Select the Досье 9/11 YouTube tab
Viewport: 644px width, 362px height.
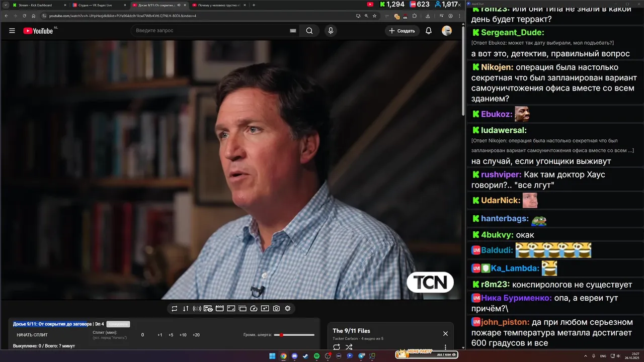pyautogui.click(x=159, y=5)
